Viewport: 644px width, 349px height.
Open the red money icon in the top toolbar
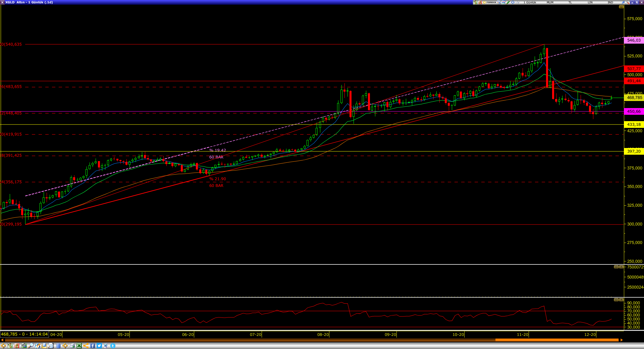pyautogui.click(x=480, y=2)
